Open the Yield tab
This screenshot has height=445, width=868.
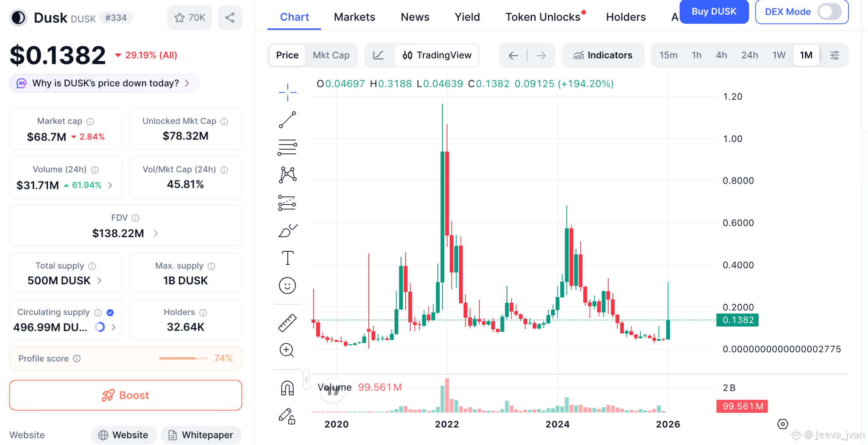467,17
